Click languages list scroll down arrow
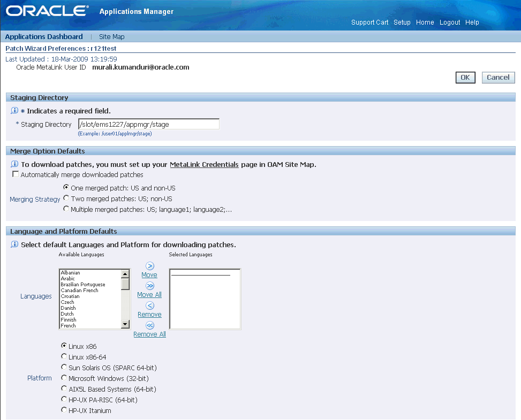Viewport: 521px width, 420px height. point(125,324)
